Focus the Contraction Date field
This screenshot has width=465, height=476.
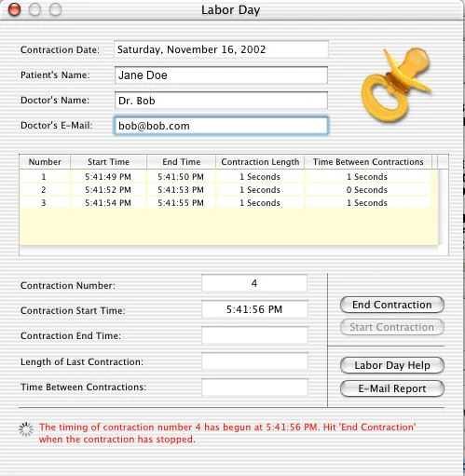[x=221, y=49]
